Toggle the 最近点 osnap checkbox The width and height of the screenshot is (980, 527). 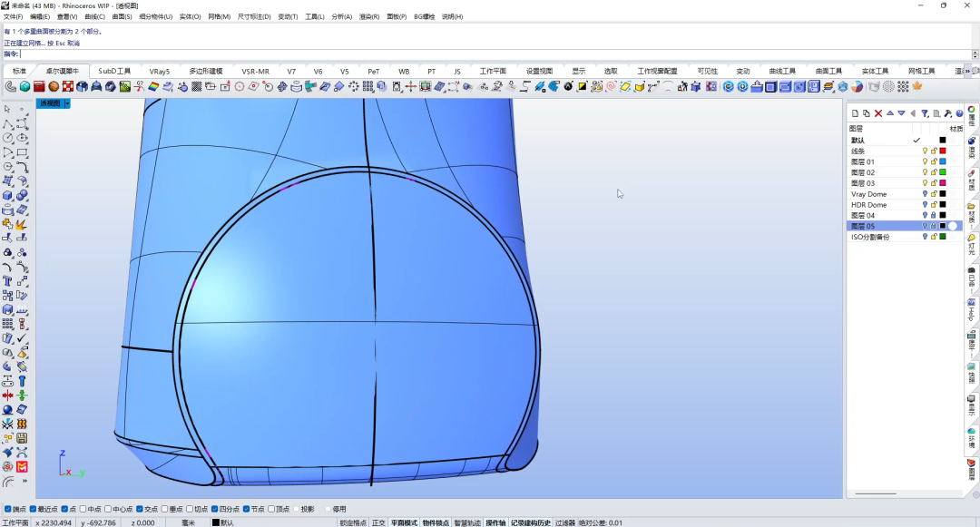pos(34,510)
